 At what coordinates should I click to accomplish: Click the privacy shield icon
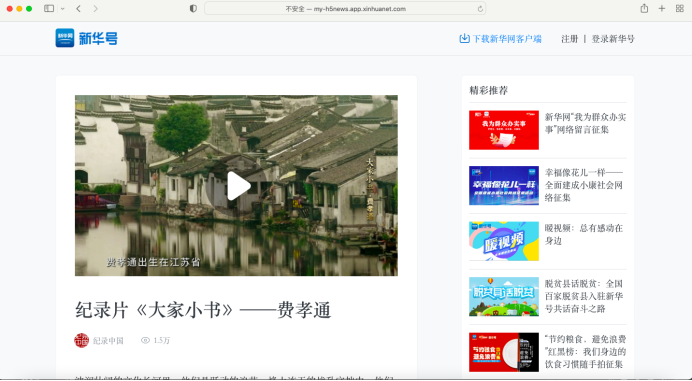coord(193,8)
